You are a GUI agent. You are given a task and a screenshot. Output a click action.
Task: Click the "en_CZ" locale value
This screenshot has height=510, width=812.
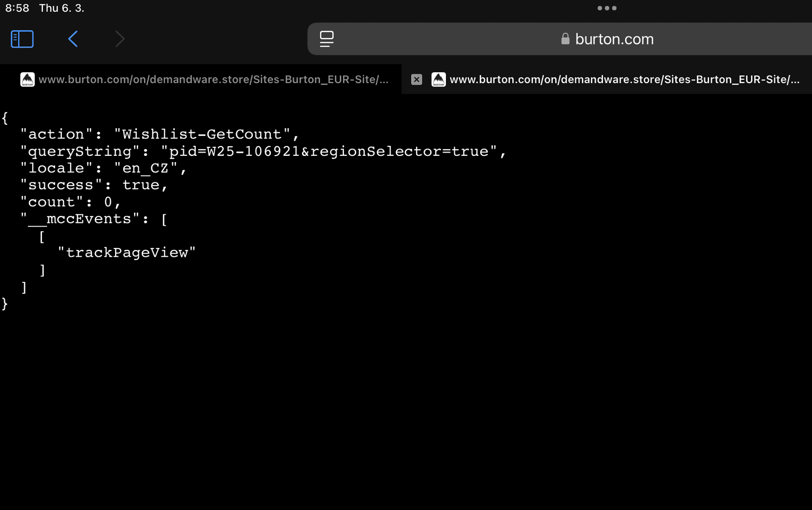click(146, 169)
